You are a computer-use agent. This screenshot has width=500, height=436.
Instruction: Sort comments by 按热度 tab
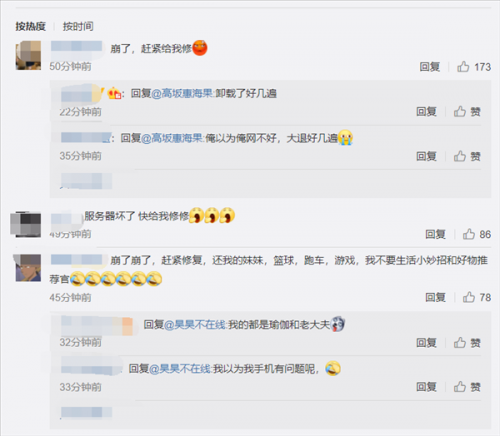pyautogui.click(x=30, y=26)
